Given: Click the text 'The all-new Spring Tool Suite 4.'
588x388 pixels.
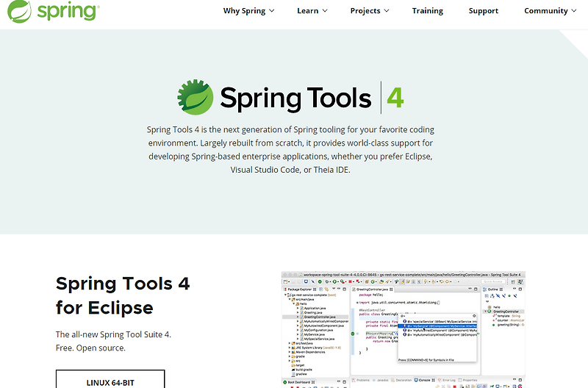Looking at the screenshot, I should tap(113, 334).
